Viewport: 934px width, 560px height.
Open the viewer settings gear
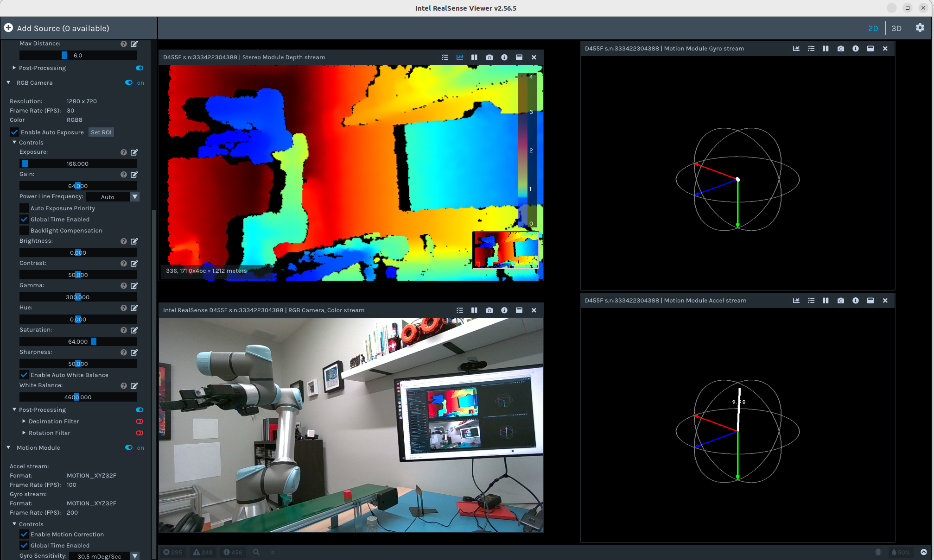click(x=920, y=28)
